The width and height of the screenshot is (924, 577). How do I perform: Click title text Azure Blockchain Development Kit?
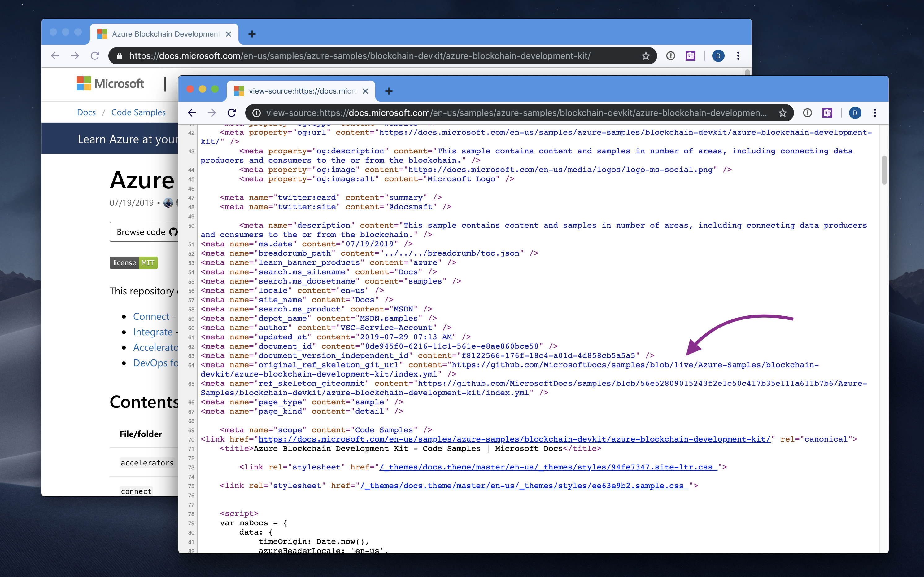[x=331, y=449]
